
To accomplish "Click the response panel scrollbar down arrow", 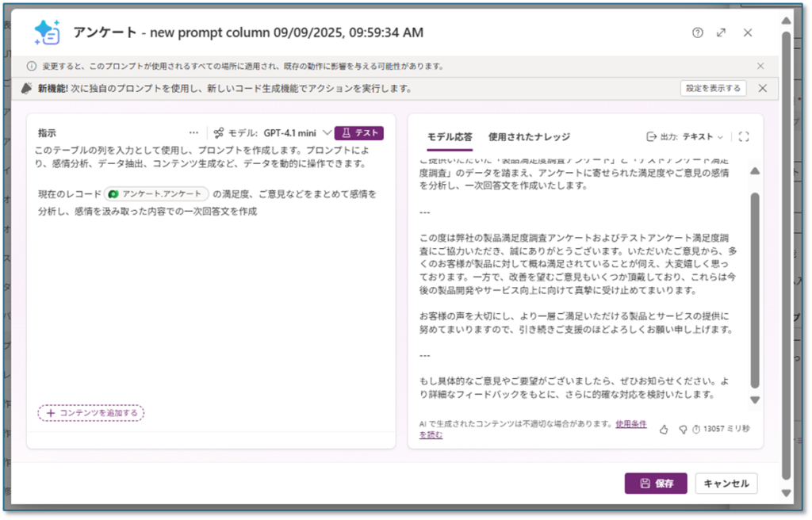I will point(755,400).
